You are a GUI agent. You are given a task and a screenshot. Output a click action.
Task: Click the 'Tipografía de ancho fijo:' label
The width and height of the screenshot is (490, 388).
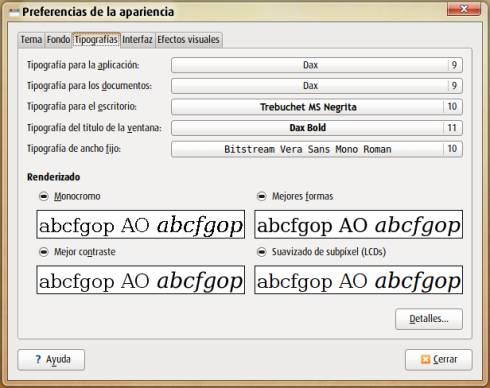tap(74, 149)
